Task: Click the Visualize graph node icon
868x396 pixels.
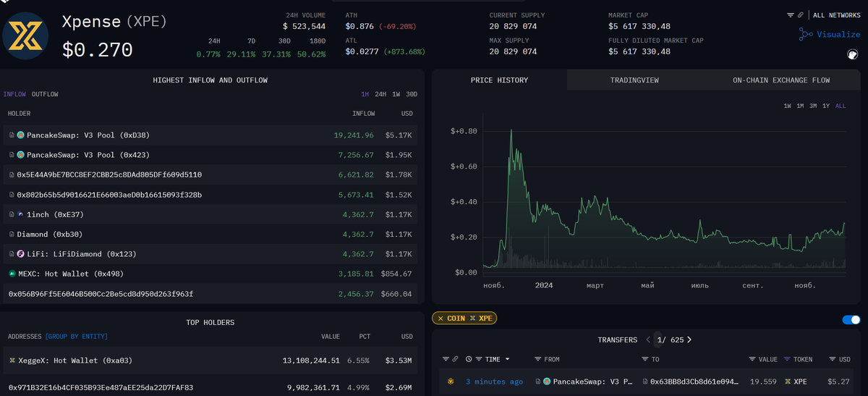Action: point(806,34)
